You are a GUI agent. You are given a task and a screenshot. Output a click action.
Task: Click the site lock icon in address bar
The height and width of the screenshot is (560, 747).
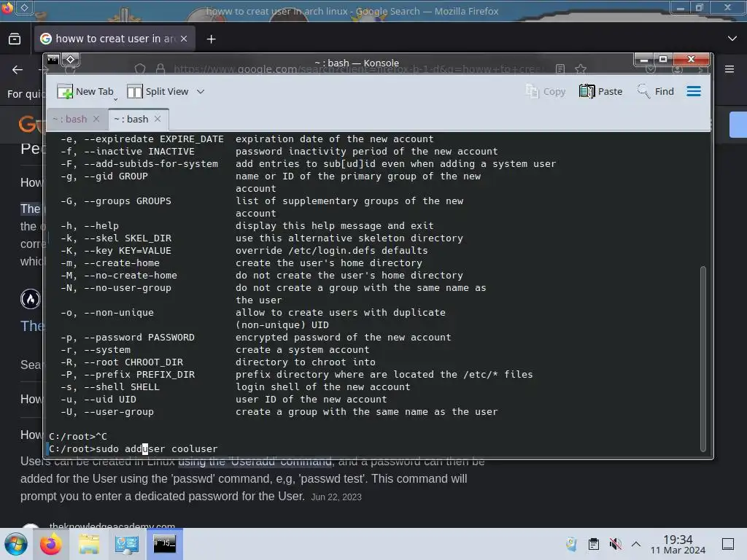tap(160, 69)
